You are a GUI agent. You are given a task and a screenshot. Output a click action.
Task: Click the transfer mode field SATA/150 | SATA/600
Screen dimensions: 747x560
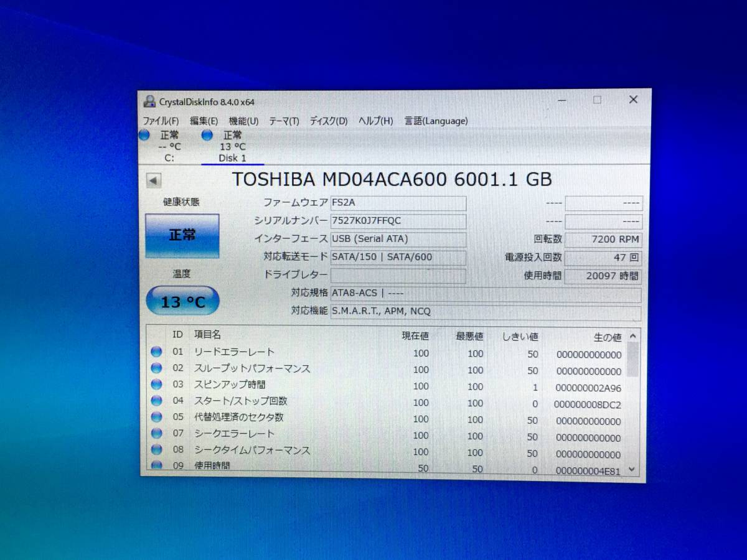tap(398, 258)
